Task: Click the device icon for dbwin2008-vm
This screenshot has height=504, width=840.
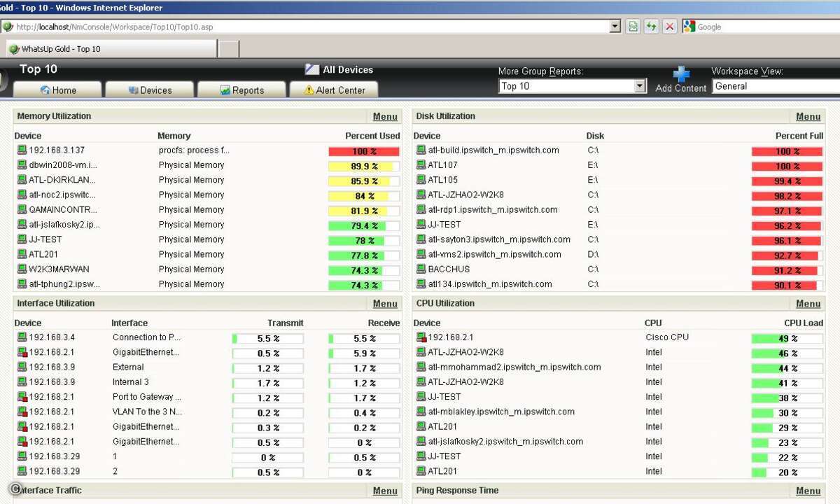Action: coord(22,165)
